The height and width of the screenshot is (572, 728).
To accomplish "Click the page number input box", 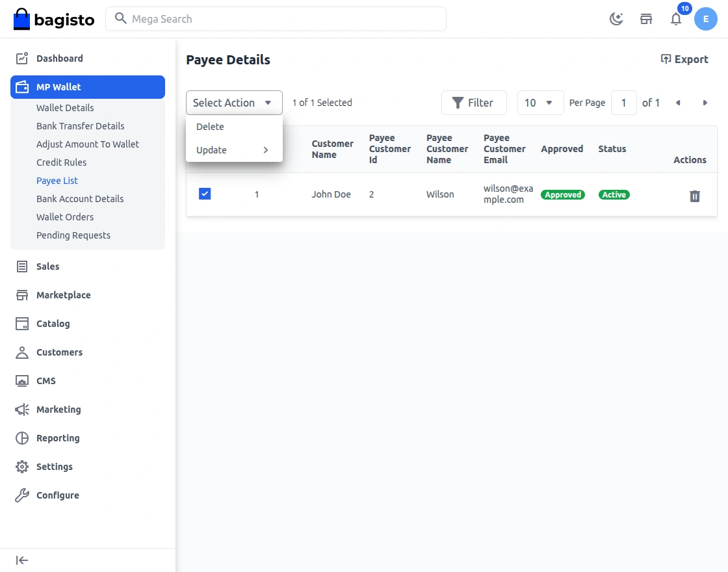I will [623, 103].
